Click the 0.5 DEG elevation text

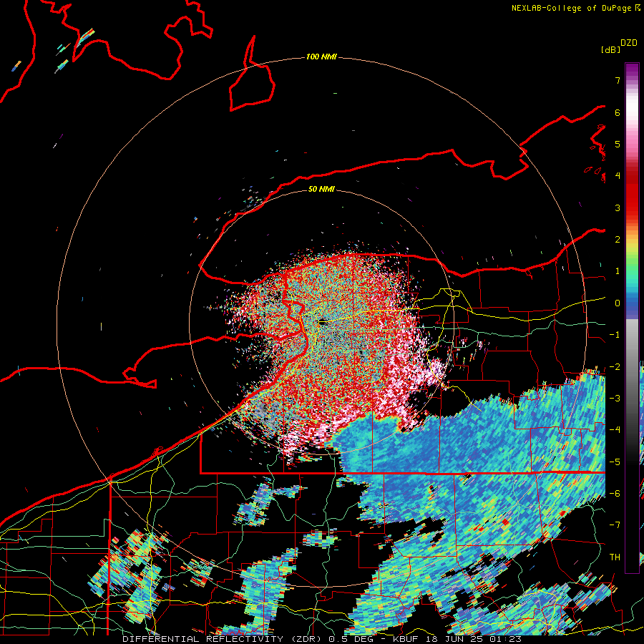pos(351,639)
